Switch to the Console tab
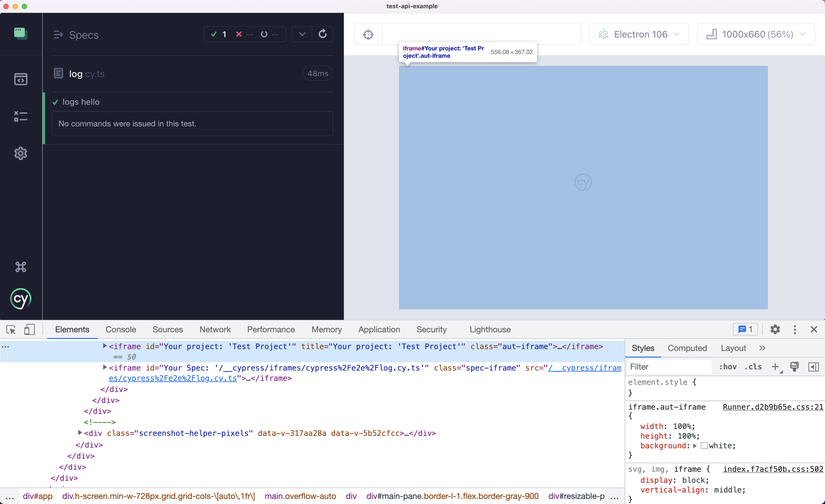Screen dimensions: 825x504 (x=120, y=330)
